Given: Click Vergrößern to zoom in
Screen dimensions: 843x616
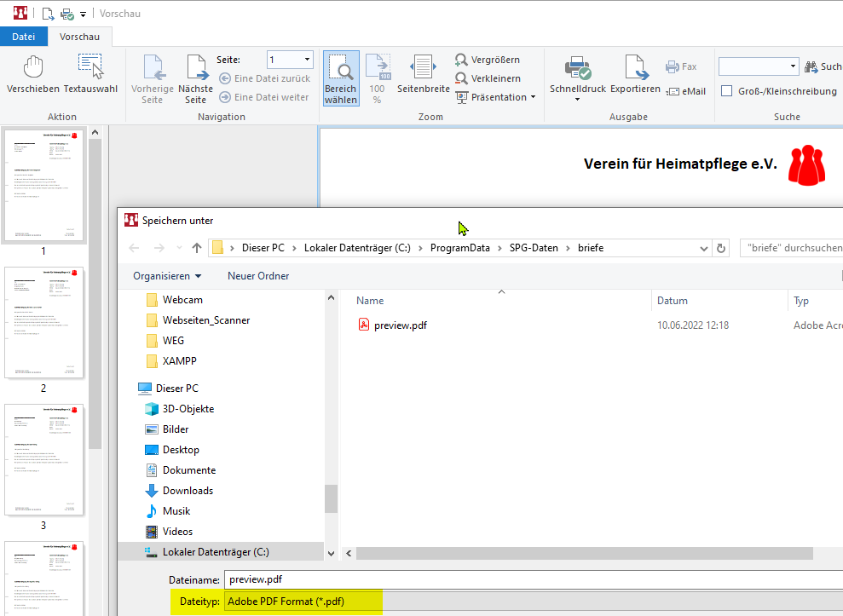Looking at the screenshot, I should pyautogui.click(x=488, y=60).
